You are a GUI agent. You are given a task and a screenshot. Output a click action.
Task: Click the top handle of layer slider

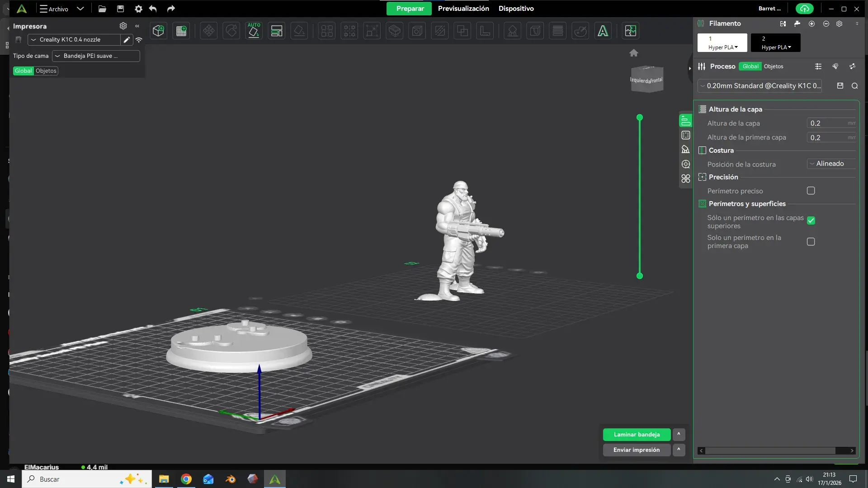(x=640, y=117)
